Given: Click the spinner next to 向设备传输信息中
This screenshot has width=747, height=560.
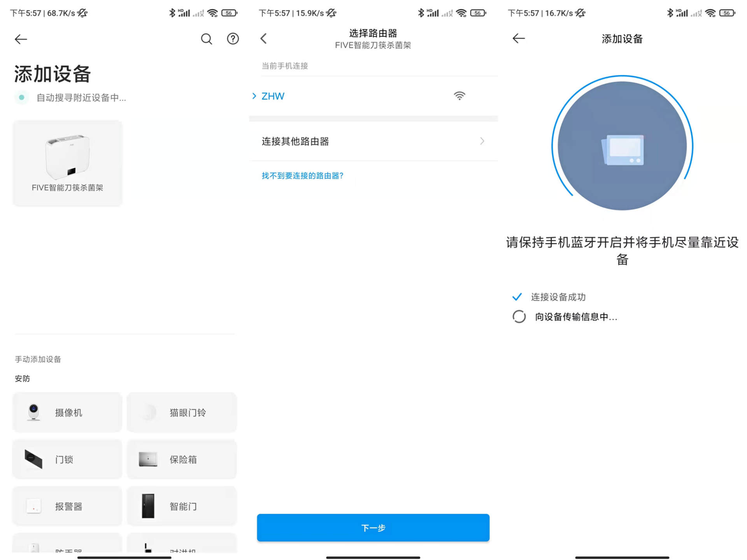Looking at the screenshot, I should 519,317.
